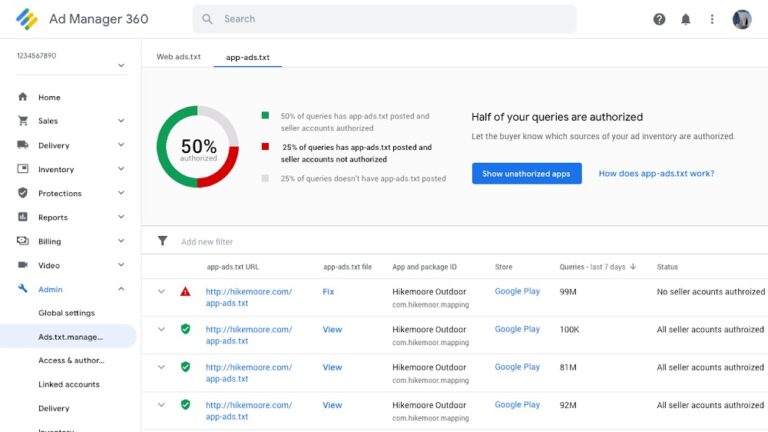The width and height of the screenshot is (768, 432).
Task: Expand the Sales menu section
Action: coord(121,121)
